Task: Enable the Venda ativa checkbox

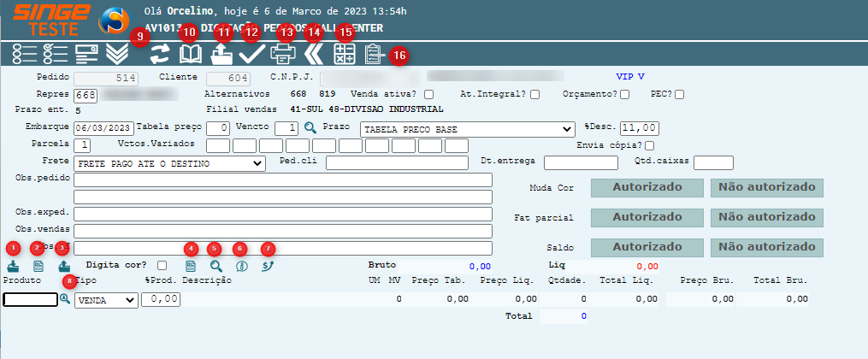Action: [429, 94]
